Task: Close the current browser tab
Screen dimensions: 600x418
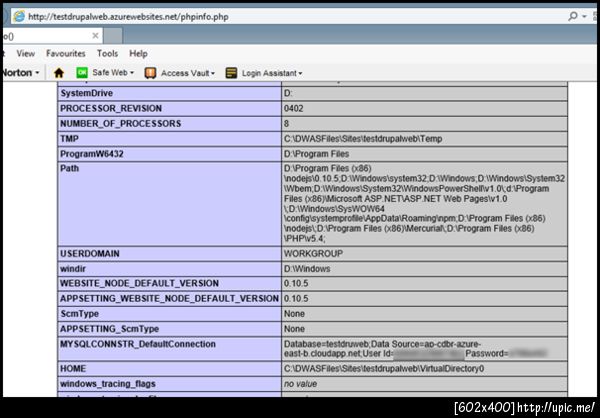Action: click(x=95, y=36)
